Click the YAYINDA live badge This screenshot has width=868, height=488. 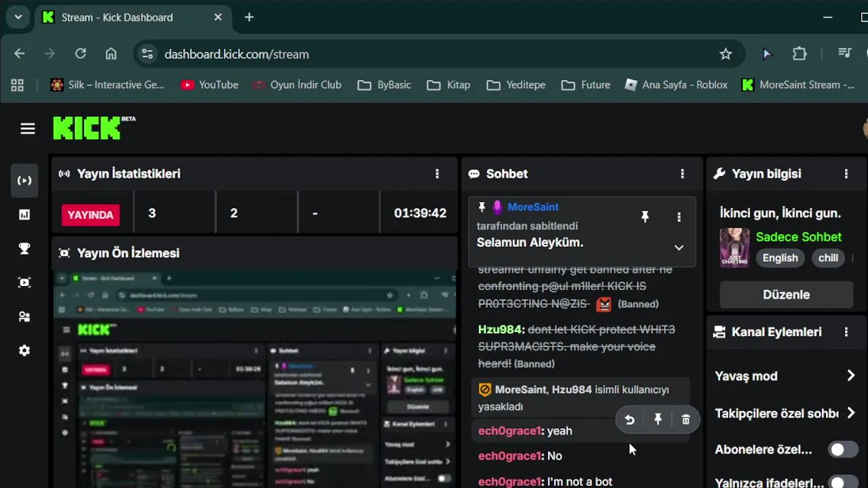(x=91, y=215)
